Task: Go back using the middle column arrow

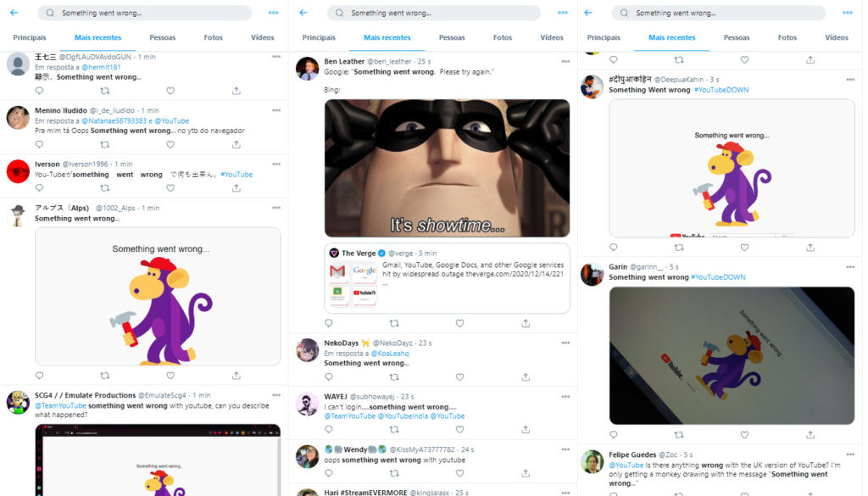Action: click(x=303, y=13)
